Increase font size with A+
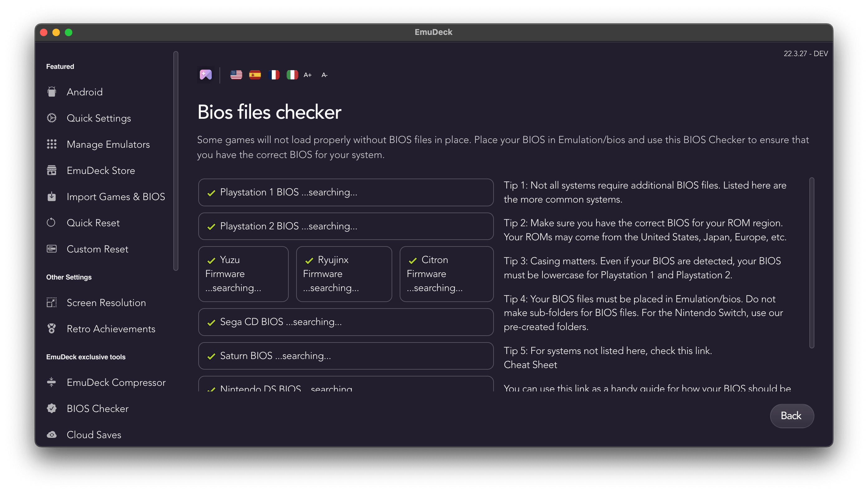 tap(307, 75)
